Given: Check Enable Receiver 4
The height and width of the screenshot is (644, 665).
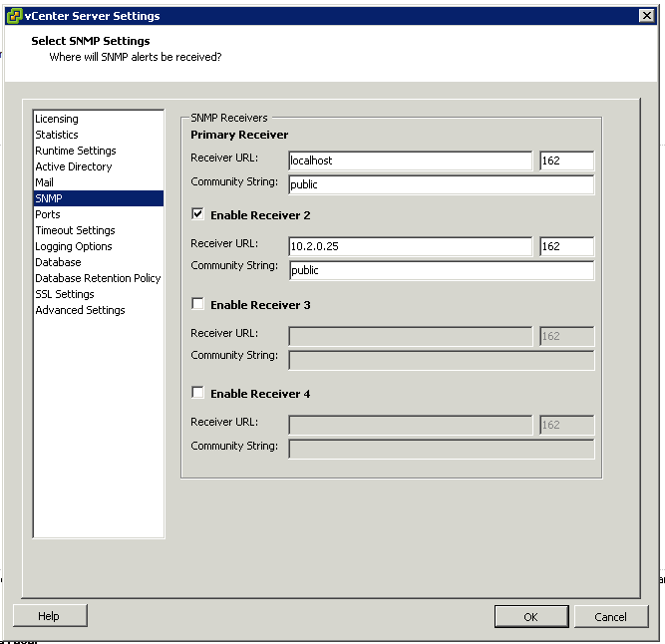Looking at the screenshot, I should point(197,392).
